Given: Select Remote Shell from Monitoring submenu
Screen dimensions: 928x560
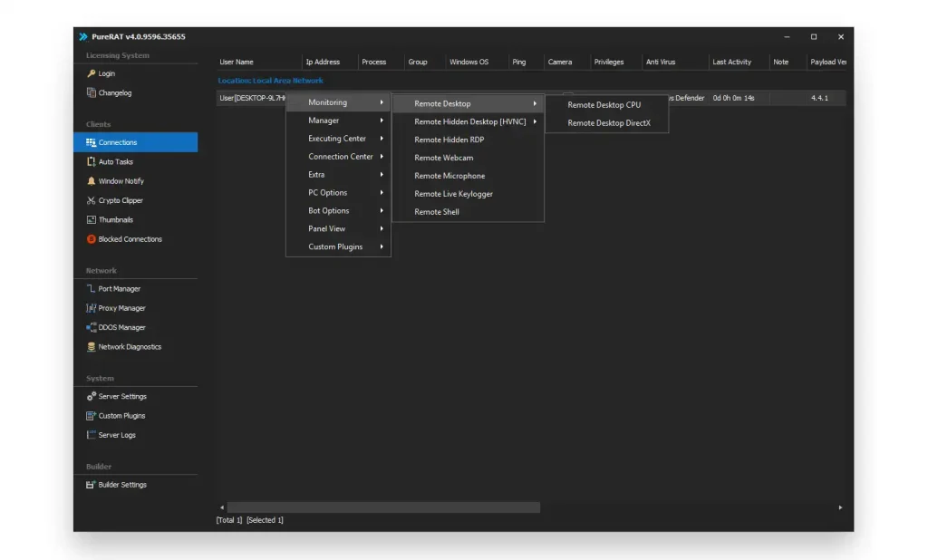Looking at the screenshot, I should tap(437, 212).
